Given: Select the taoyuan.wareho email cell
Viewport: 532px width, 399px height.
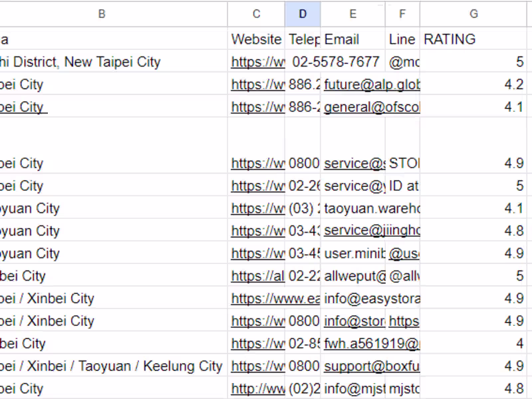Looking at the screenshot, I should click(x=370, y=208).
